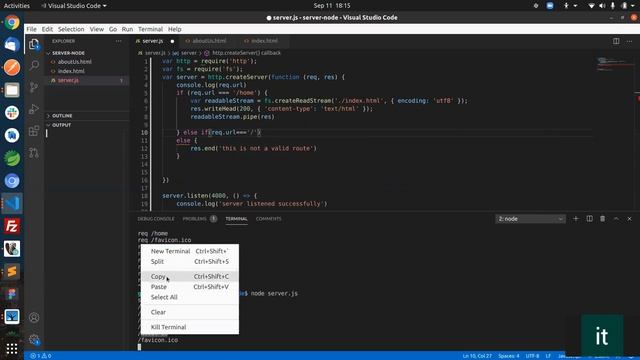Close the terminal panel
The height and width of the screenshot is (360, 640).
pyautogui.click(x=629, y=219)
